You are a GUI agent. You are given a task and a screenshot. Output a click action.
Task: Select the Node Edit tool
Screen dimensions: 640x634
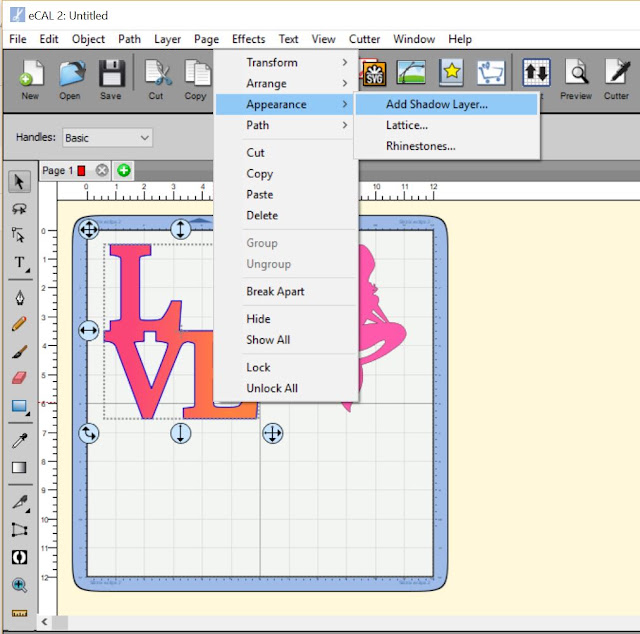[18, 235]
